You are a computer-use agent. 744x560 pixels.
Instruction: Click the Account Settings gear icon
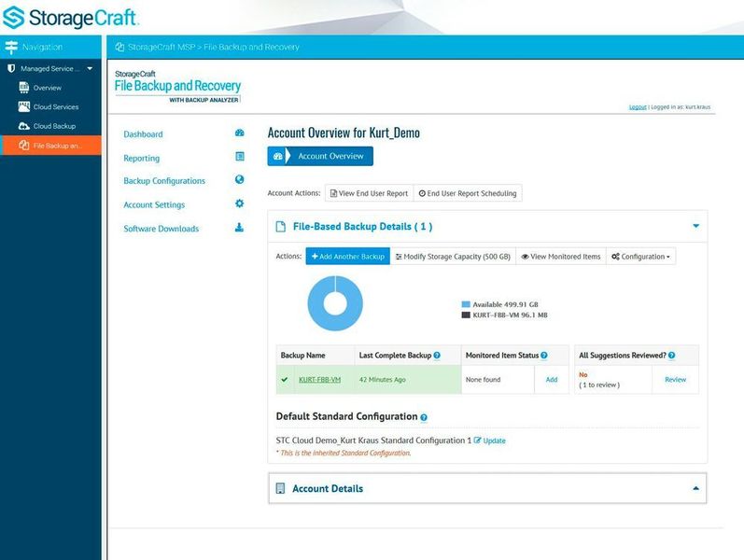coord(240,203)
